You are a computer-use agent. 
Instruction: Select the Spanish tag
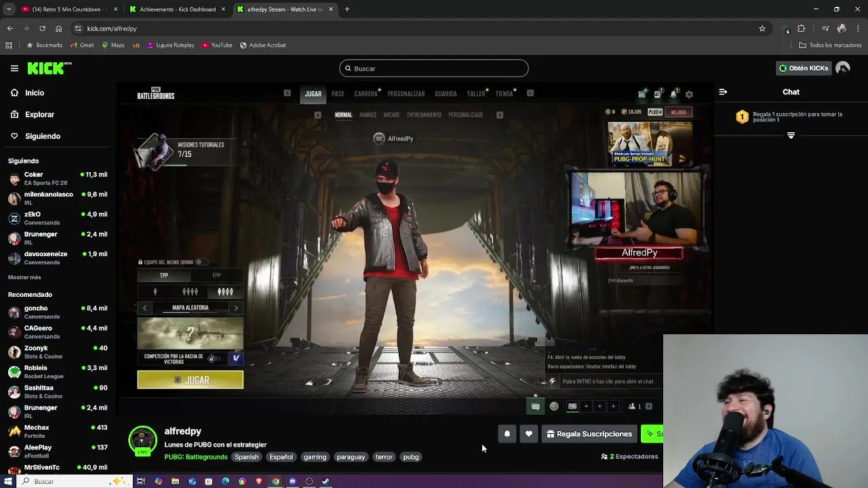pos(246,457)
